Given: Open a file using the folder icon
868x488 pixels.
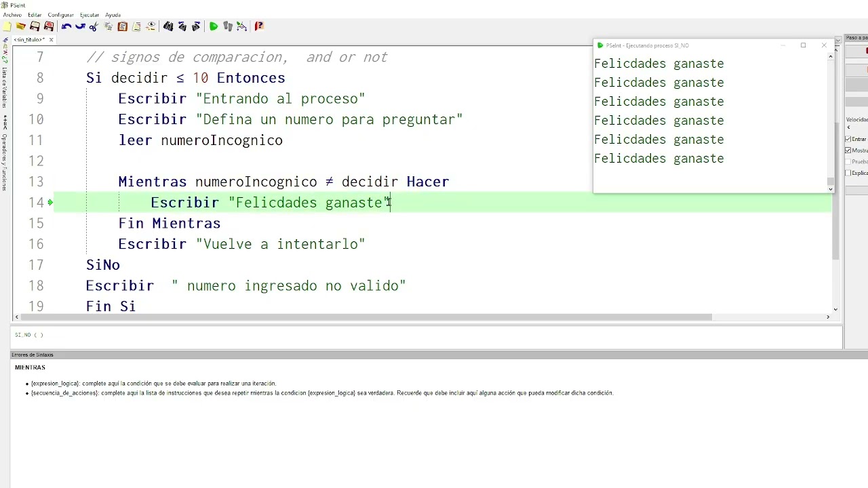Looking at the screenshot, I should 21,26.
